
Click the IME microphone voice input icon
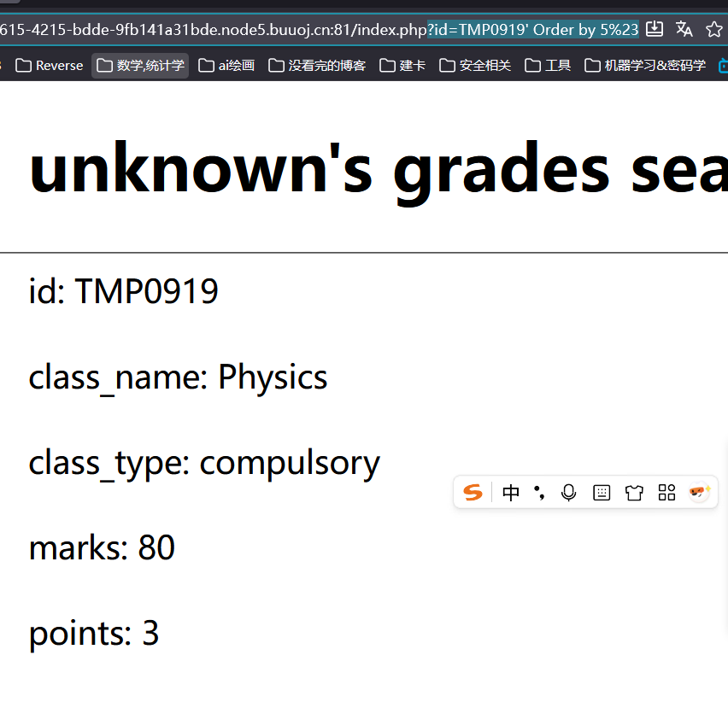[569, 493]
